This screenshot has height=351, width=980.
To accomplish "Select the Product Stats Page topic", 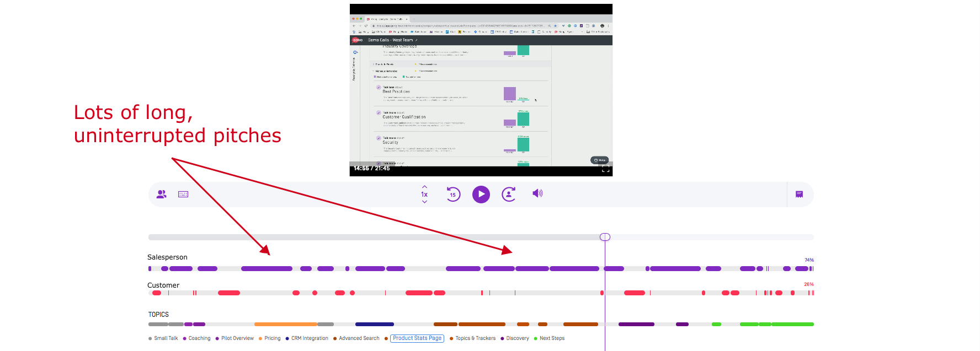I will (417, 338).
